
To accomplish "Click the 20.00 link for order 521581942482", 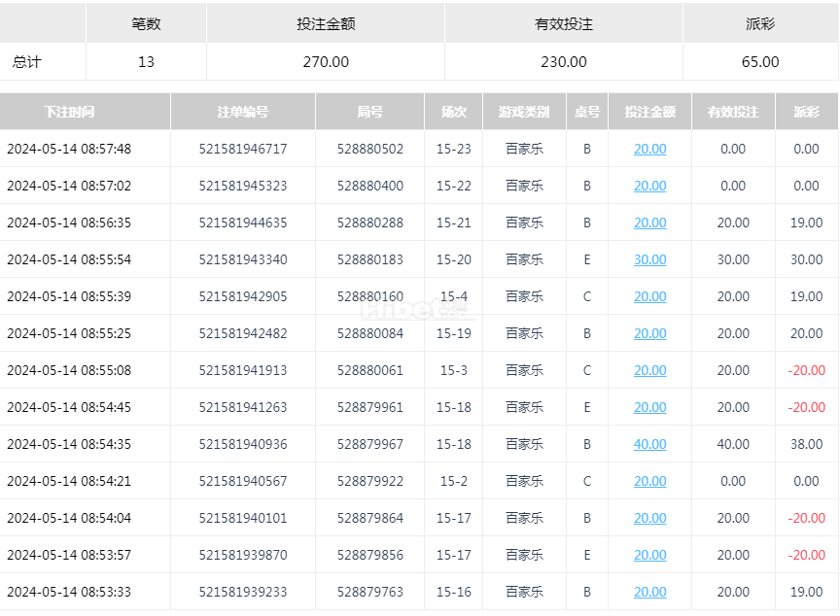I will pos(649,333).
